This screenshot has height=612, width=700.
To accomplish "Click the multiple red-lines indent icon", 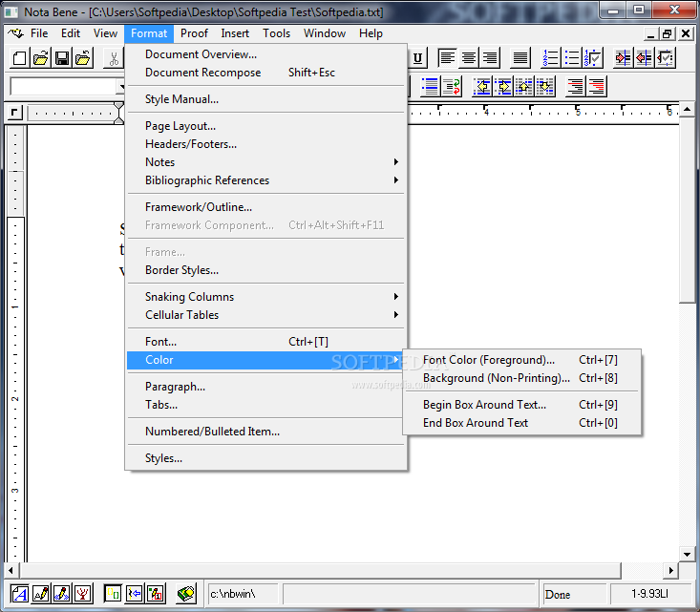I will pos(597,86).
